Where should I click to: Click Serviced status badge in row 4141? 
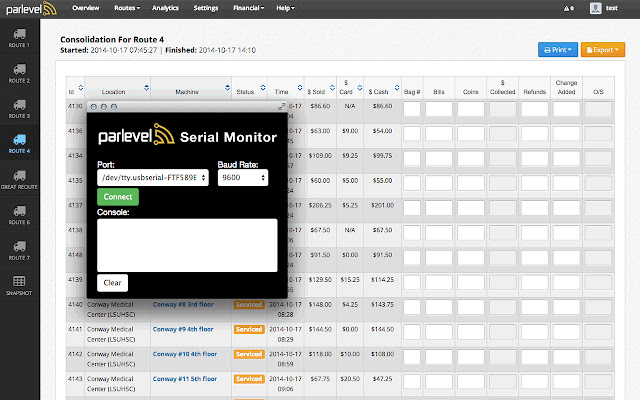pyautogui.click(x=249, y=329)
